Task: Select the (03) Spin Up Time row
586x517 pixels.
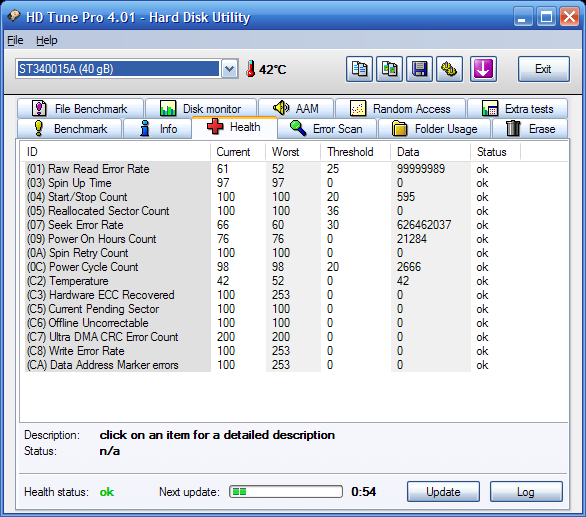Action: coord(272,183)
